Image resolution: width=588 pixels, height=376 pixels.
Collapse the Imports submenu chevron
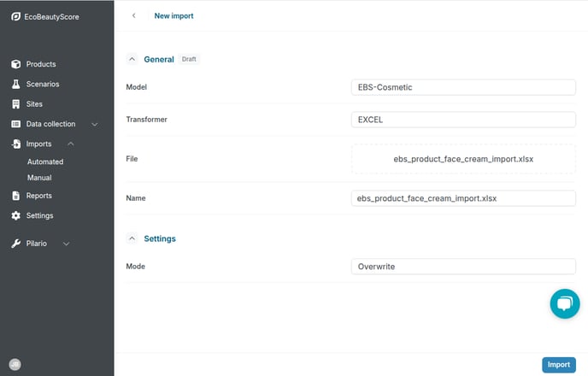(70, 144)
